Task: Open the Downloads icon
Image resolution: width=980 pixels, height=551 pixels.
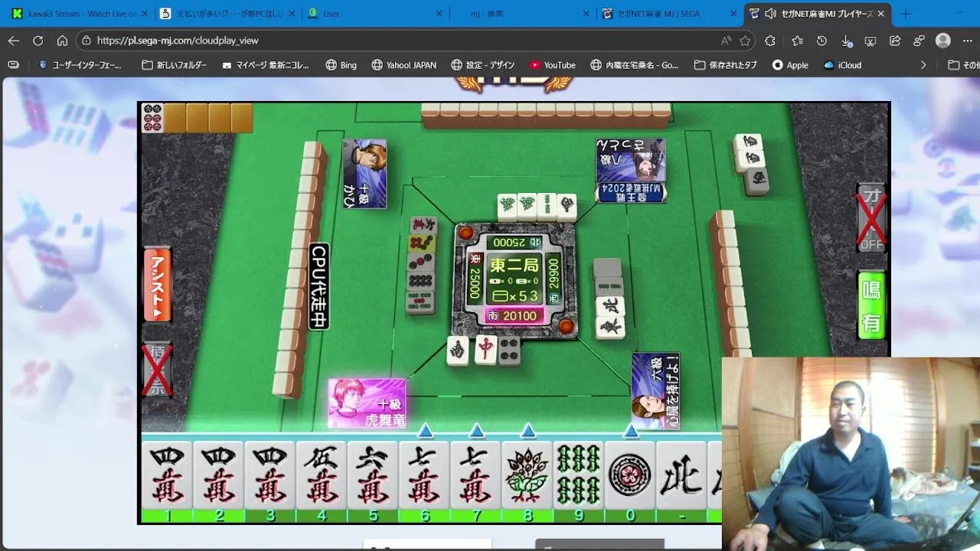Action: click(846, 41)
